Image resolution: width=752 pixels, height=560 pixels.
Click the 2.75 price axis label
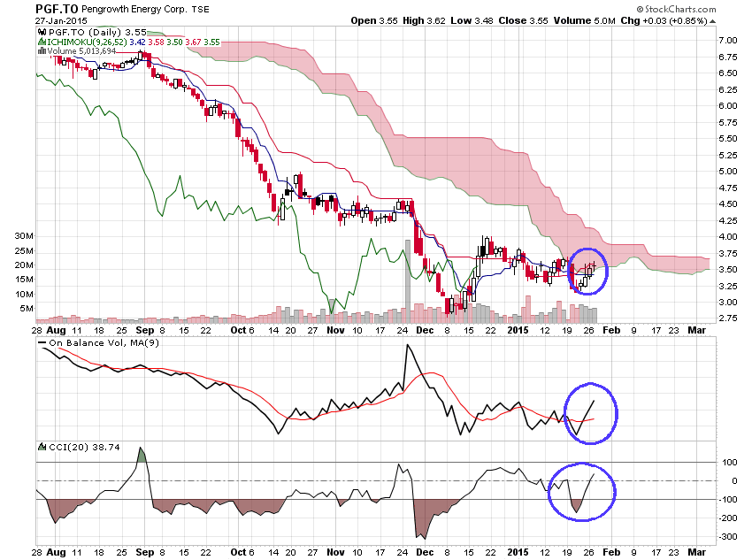coord(727,318)
